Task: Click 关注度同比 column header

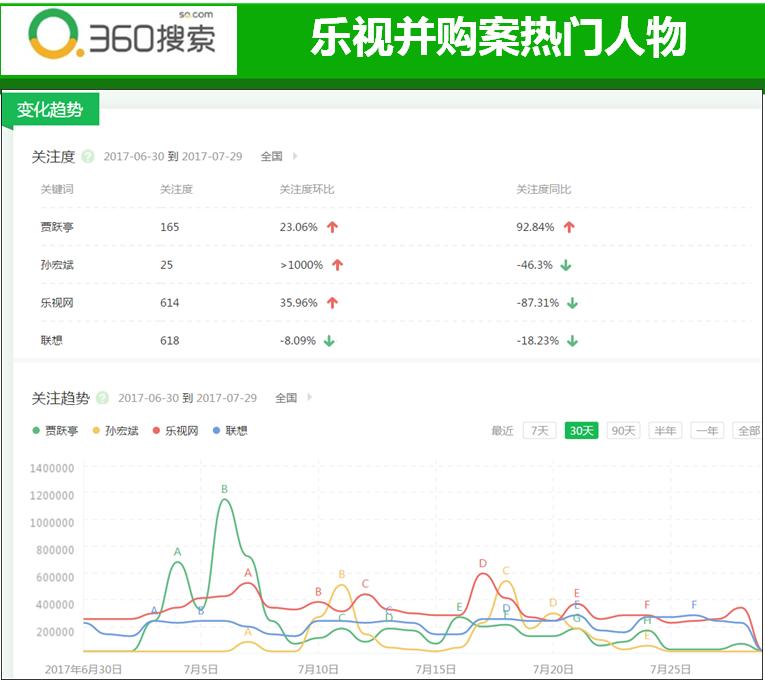Action: (544, 189)
